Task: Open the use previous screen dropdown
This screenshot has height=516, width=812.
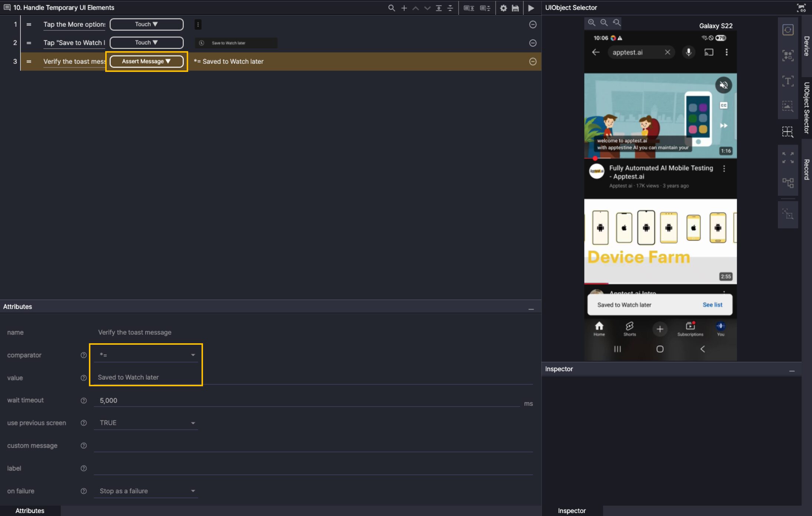Action: (146, 423)
